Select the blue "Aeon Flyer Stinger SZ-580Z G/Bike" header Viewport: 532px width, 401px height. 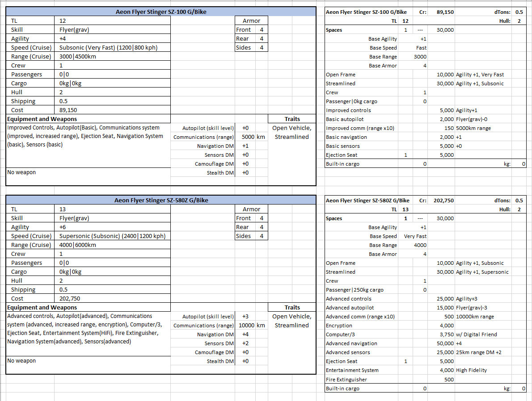click(x=161, y=200)
